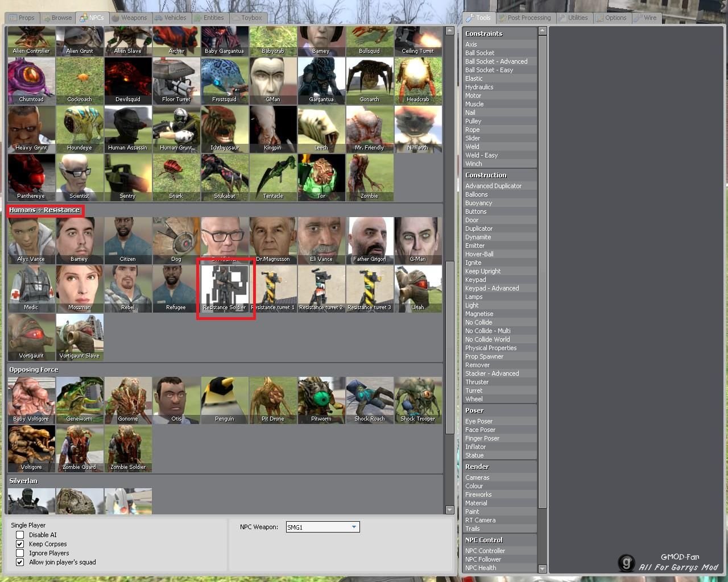Open the Vehicles tab
This screenshot has width=728, height=582.
pyautogui.click(x=170, y=18)
